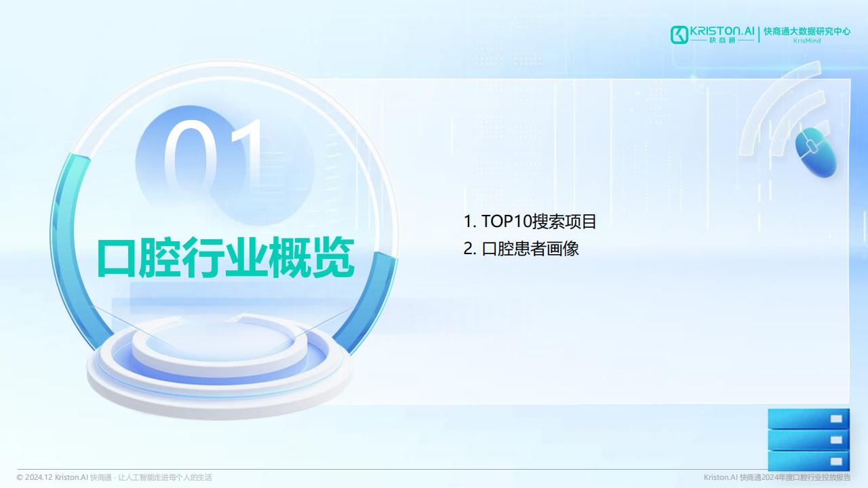Viewport: 868px width, 488px height.
Task: Click the blue computer mouse graphic
Action: (x=816, y=152)
